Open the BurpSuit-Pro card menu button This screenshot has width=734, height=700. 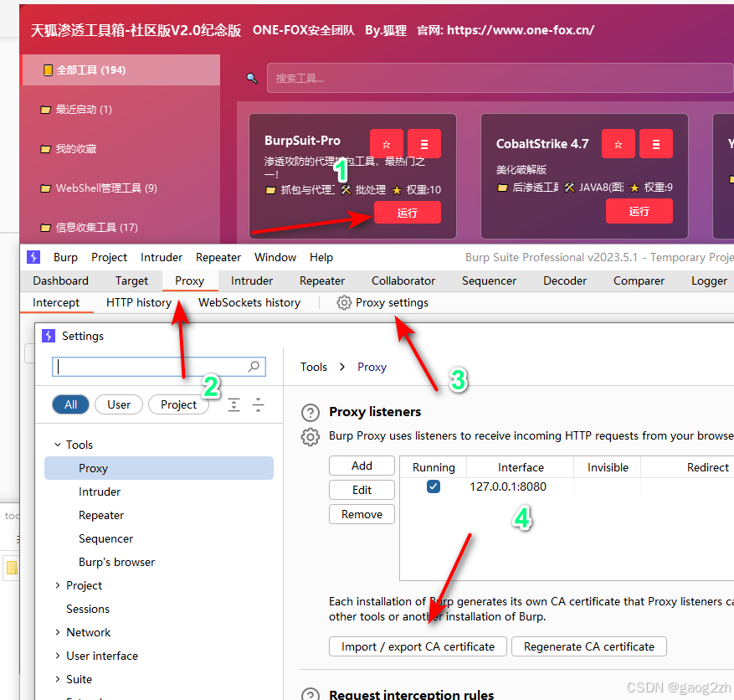pos(424,144)
